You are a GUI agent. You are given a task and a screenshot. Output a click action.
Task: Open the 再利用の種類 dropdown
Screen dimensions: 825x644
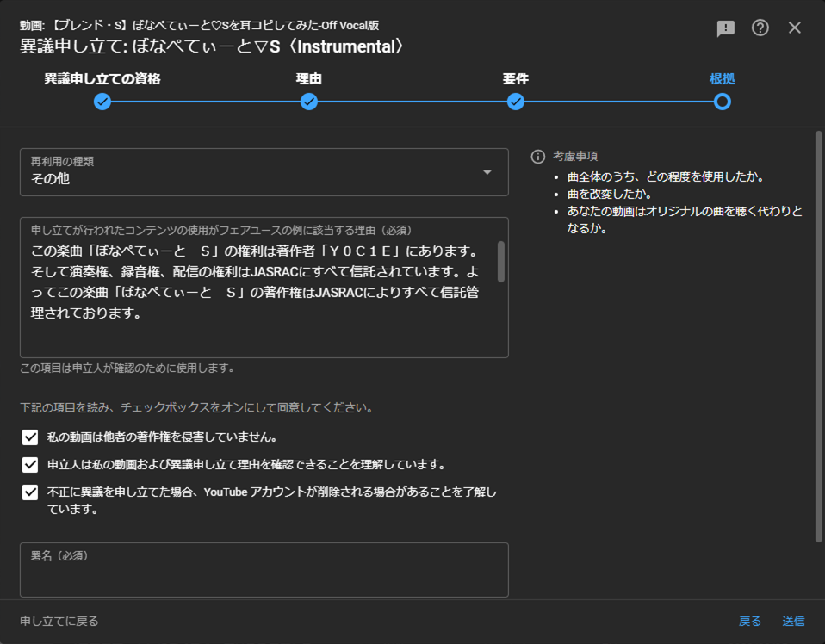click(264, 172)
